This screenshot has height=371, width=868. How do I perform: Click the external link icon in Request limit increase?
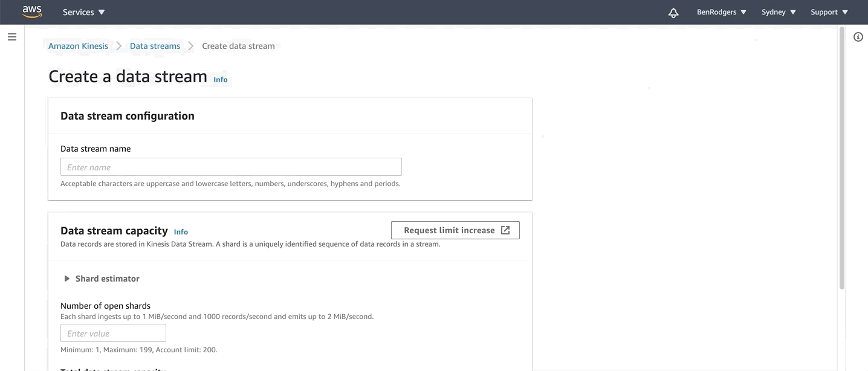tap(505, 230)
